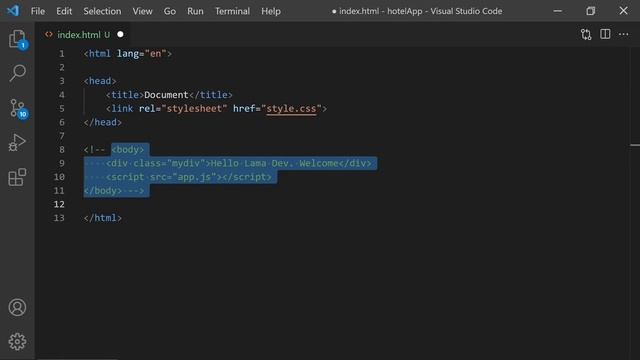Click line number 12 in gutter
This screenshot has width=640, height=360.
coord(59,204)
